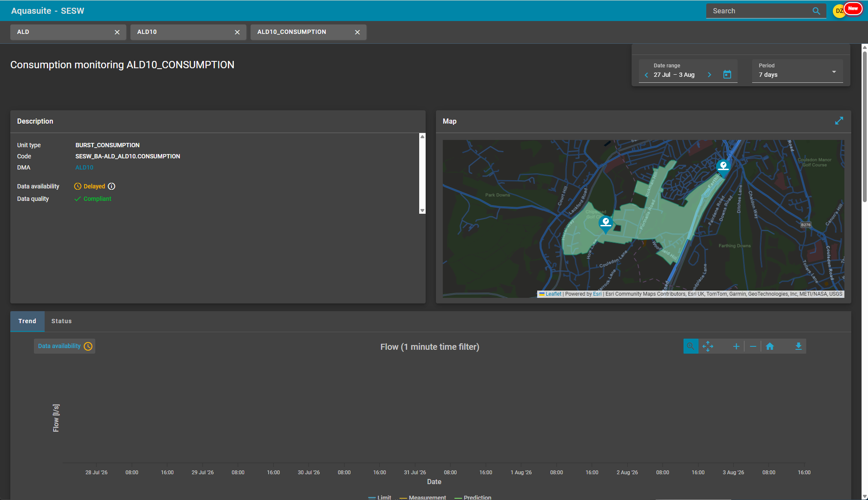Expand the map to fullscreen

click(839, 121)
